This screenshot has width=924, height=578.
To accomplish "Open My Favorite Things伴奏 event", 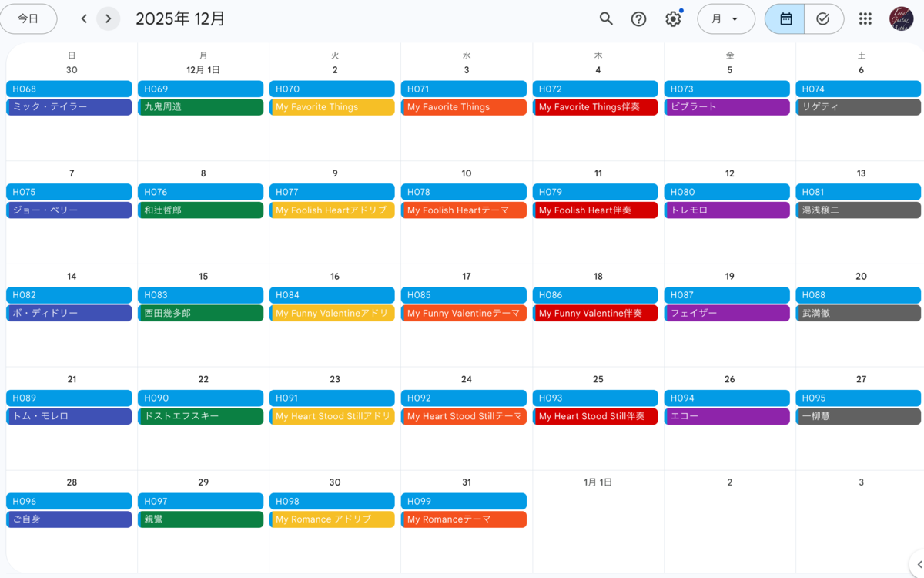I will tap(595, 107).
